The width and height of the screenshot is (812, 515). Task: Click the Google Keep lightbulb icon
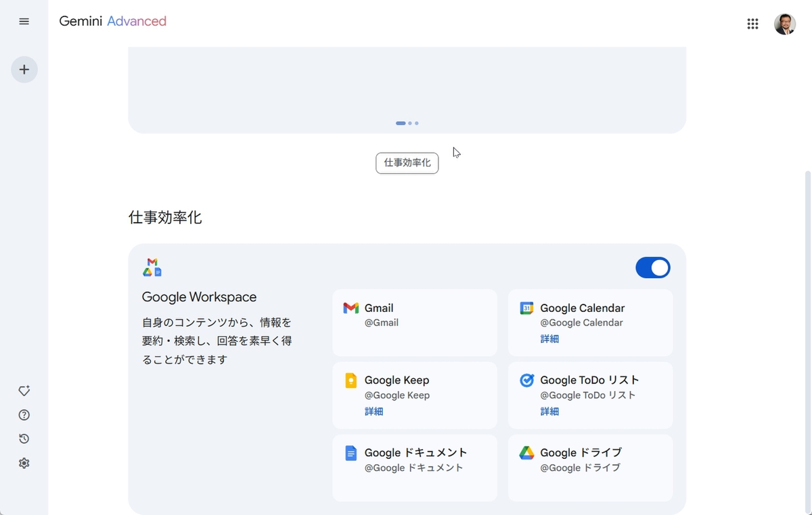(351, 380)
